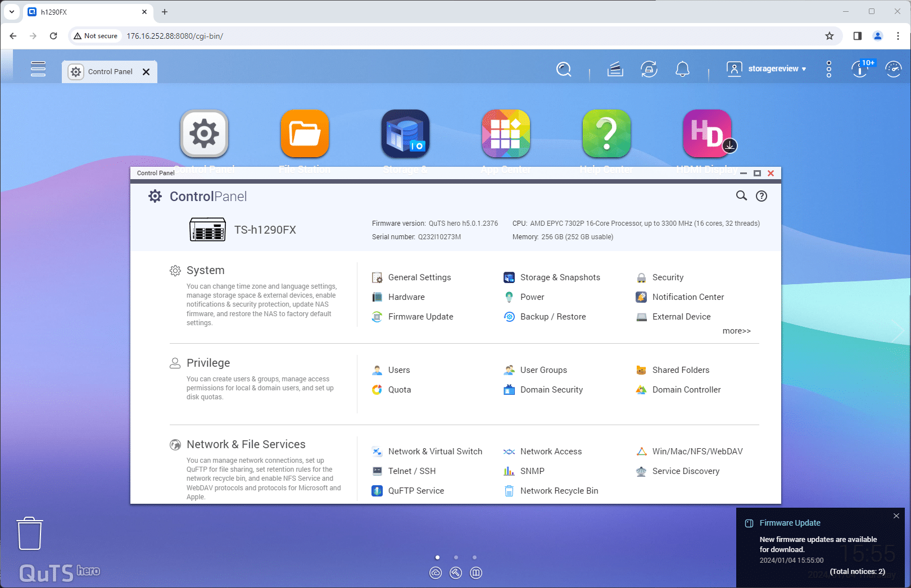The width and height of the screenshot is (911, 588).
Task: Open the browser tab search dropdown
Action: tap(11, 12)
